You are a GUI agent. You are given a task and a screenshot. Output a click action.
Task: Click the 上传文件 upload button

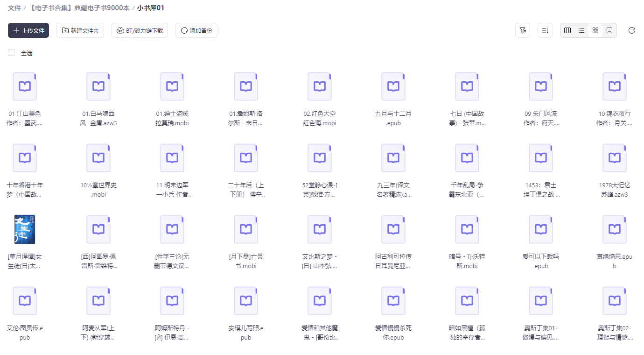pyautogui.click(x=28, y=30)
